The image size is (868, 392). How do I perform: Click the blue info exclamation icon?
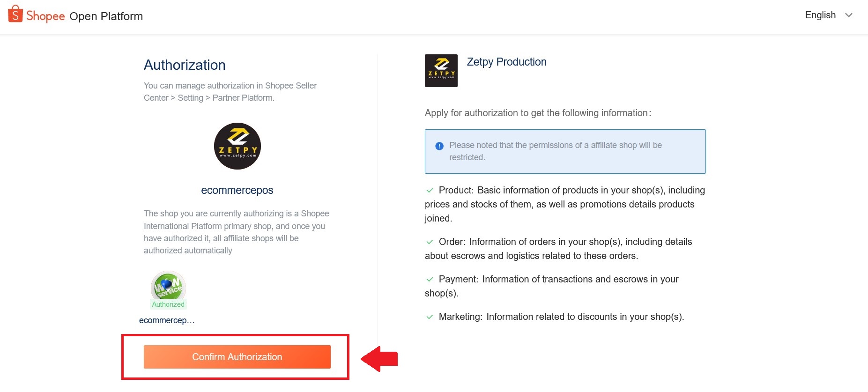pos(439,146)
